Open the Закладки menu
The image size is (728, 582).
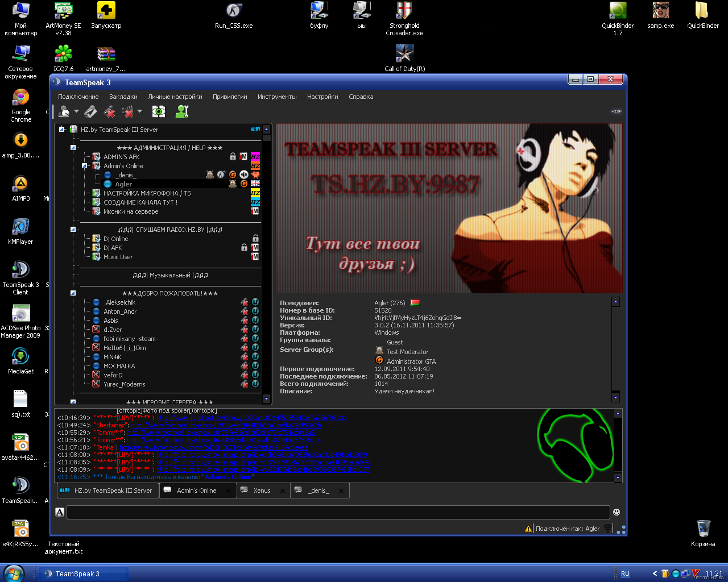[x=123, y=97]
